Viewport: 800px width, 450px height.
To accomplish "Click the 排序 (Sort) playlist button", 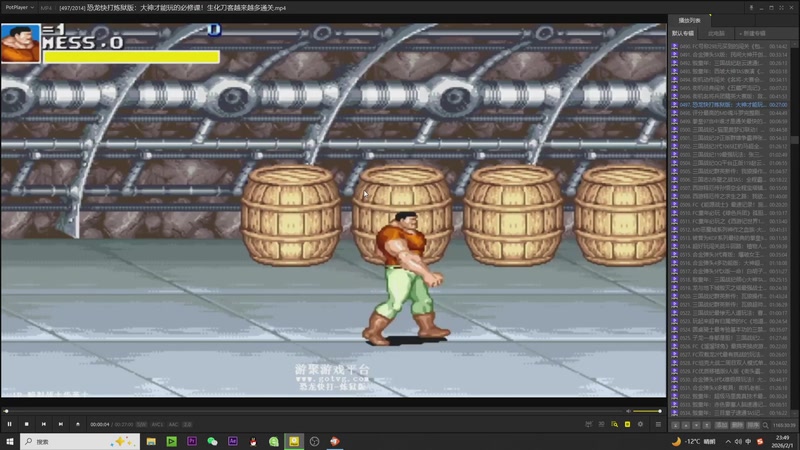I will [x=753, y=425].
